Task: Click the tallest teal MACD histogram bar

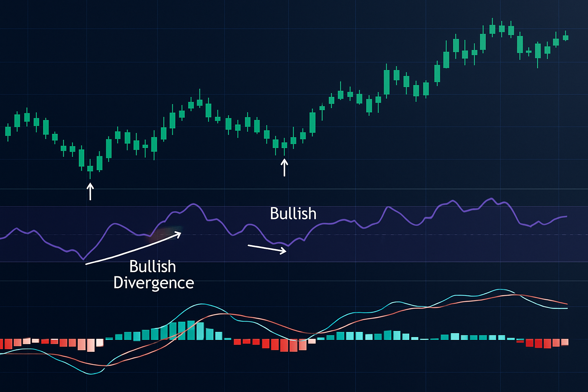Action: pyautogui.click(x=191, y=330)
